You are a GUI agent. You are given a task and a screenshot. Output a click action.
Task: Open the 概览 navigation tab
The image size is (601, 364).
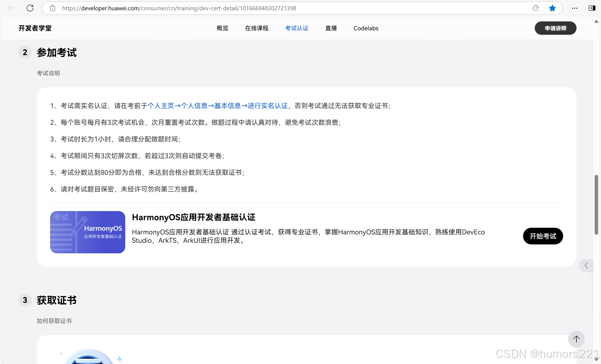[222, 28]
